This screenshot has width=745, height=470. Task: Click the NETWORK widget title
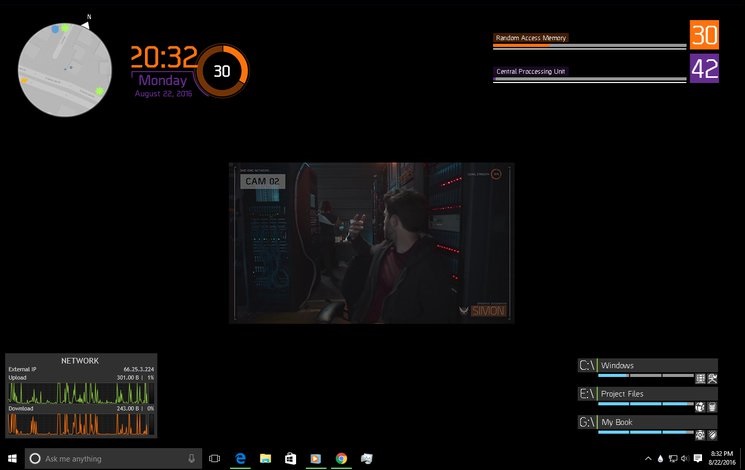(x=80, y=361)
